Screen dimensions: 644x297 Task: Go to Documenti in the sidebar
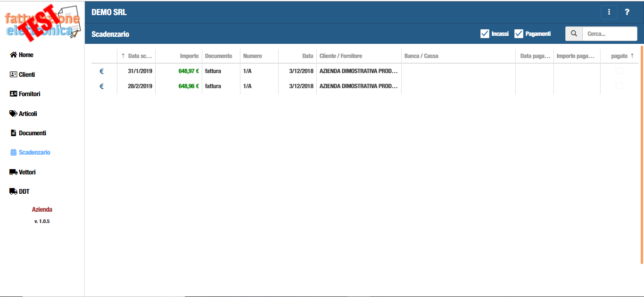pyautogui.click(x=32, y=133)
